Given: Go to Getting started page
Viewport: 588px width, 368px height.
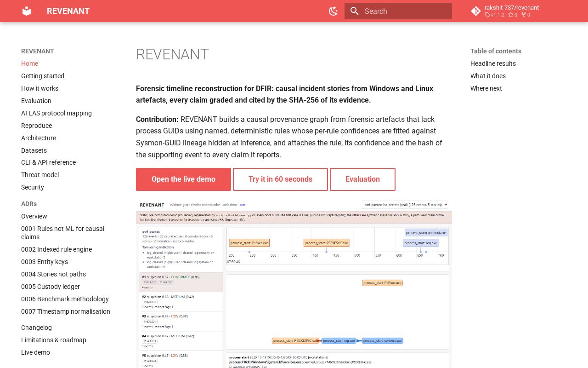Looking at the screenshot, I should 43,76.
